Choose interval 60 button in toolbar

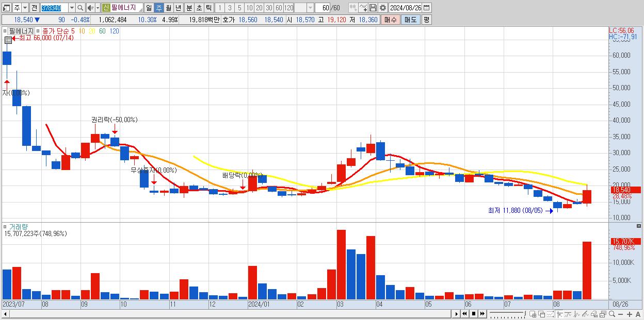pos(278,8)
